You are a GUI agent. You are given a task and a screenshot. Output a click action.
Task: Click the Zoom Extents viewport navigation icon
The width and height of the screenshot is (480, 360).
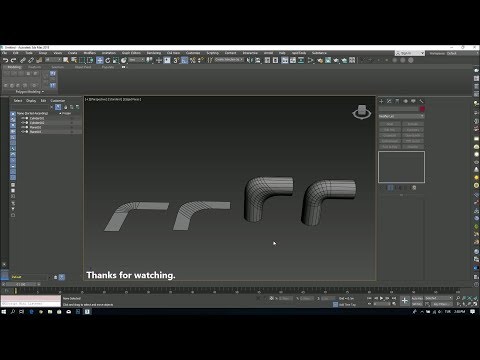(470, 298)
